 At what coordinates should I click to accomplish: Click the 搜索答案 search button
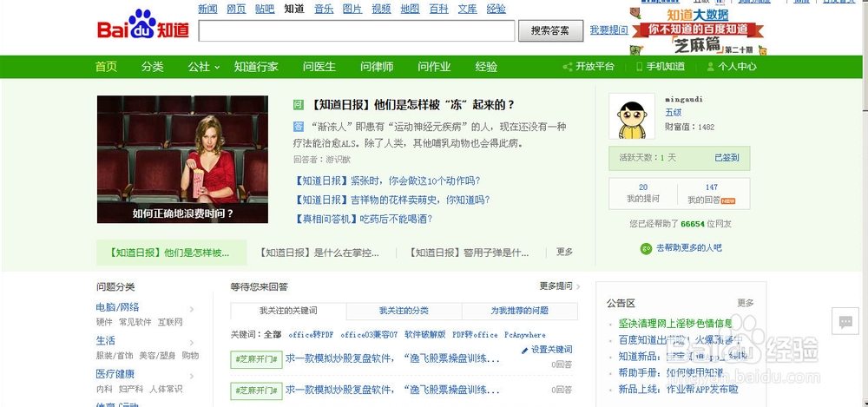(x=550, y=31)
